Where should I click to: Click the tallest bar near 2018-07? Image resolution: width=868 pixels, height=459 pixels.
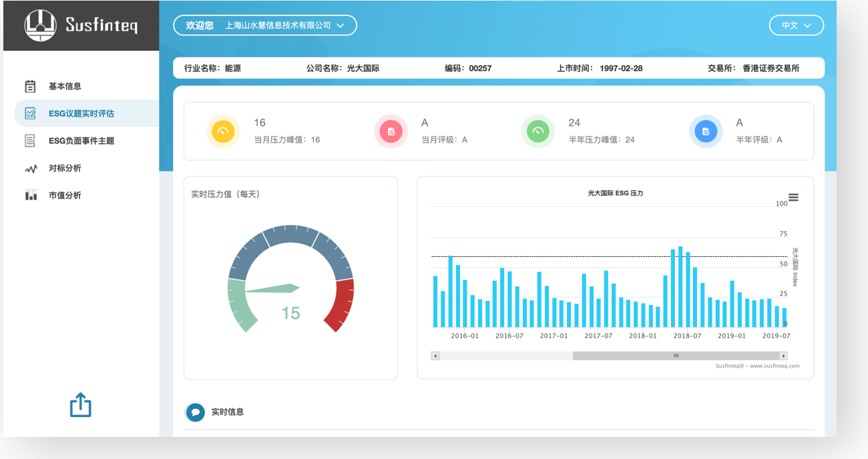[x=680, y=287]
